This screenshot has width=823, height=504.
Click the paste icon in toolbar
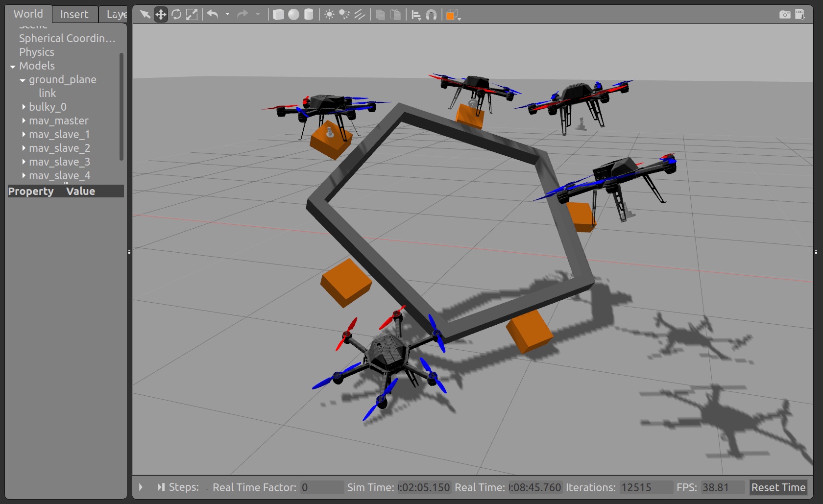tap(395, 15)
